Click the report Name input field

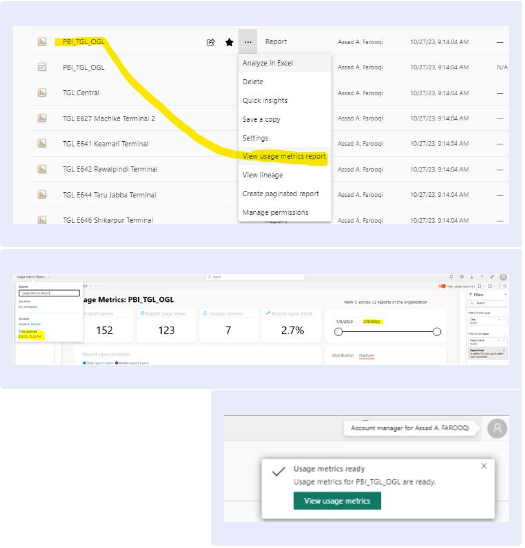tap(49, 294)
